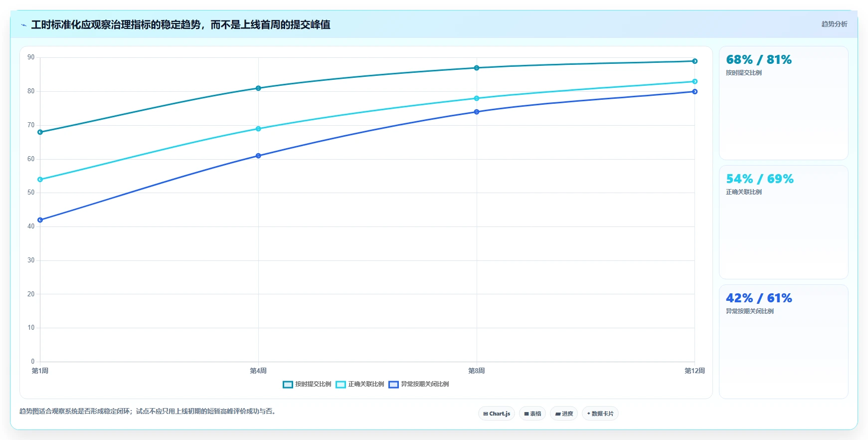Screen dimensions: 868x440
Task: Click the 趋势分析 label in the header
Action: coord(834,24)
